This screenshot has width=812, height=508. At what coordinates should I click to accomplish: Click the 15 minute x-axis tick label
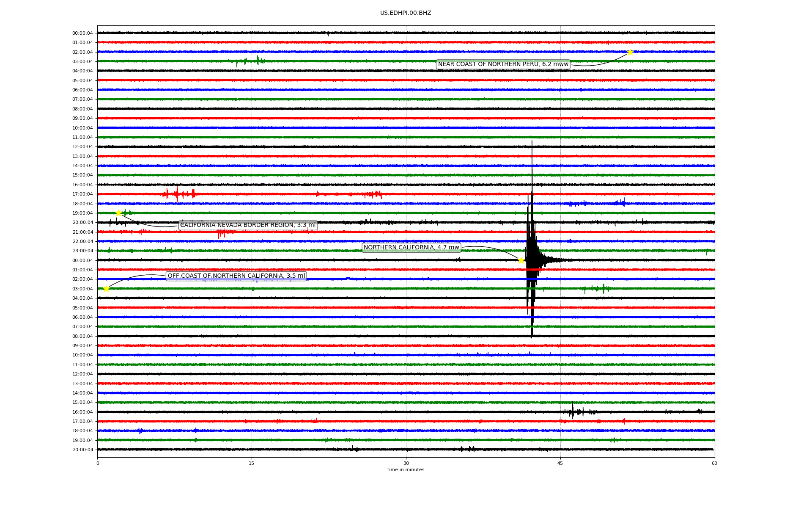click(x=252, y=463)
